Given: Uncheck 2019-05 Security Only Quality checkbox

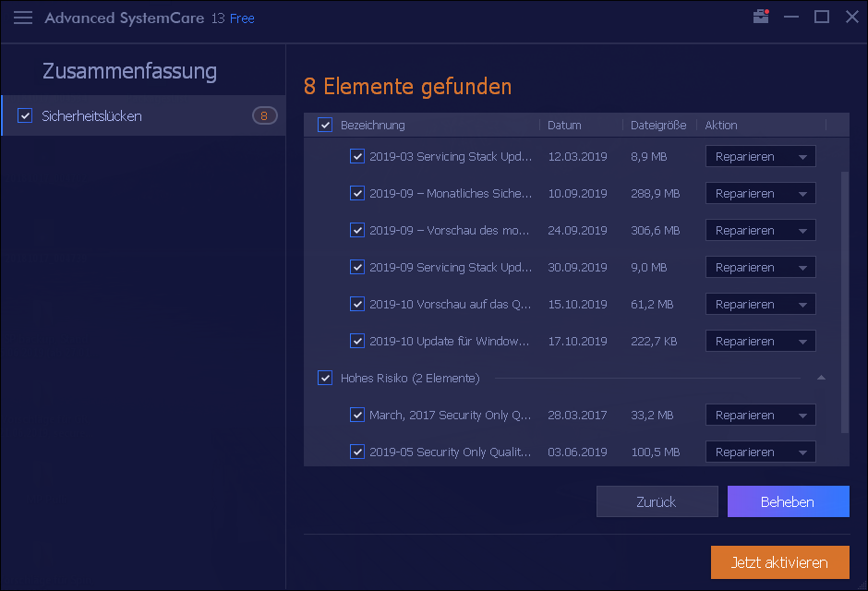Looking at the screenshot, I should coord(357,452).
